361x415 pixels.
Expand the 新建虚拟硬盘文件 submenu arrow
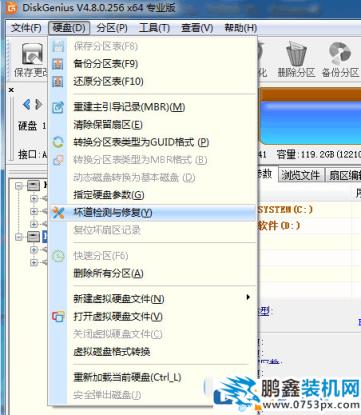tap(248, 297)
